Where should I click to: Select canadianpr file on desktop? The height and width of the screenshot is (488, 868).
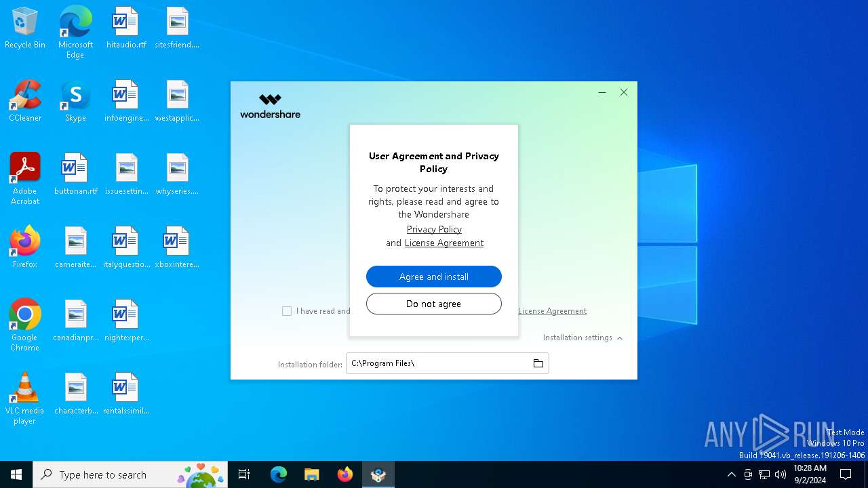click(x=75, y=321)
